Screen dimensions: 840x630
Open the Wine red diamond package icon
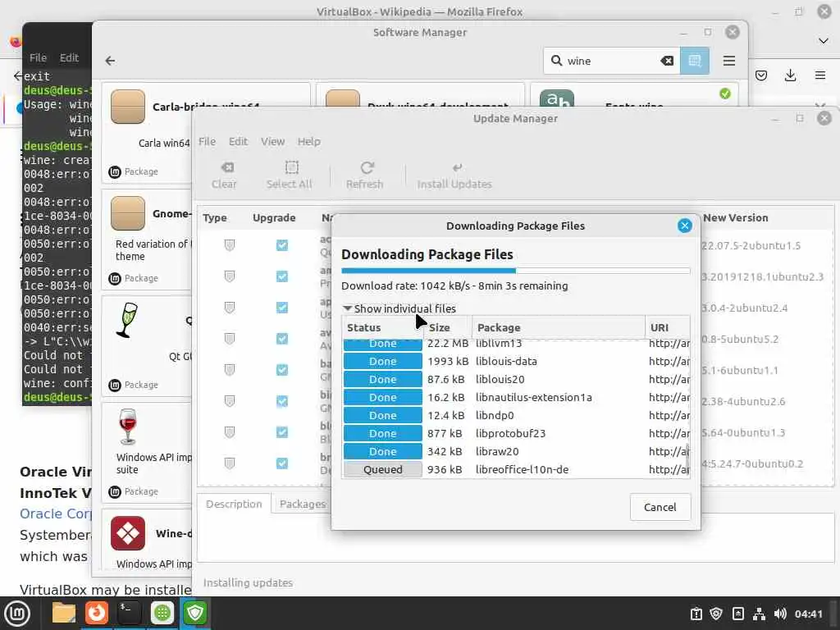click(x=128, y=533)
